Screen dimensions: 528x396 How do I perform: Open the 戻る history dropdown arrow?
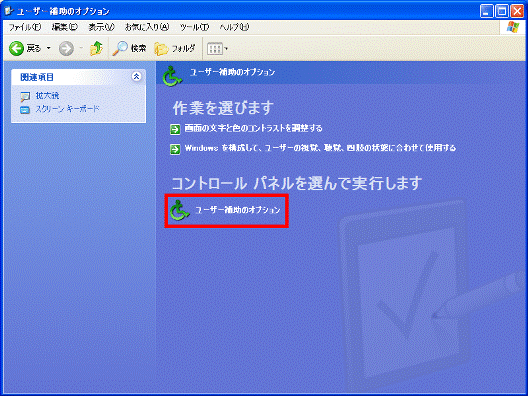(x=48, y=49)
